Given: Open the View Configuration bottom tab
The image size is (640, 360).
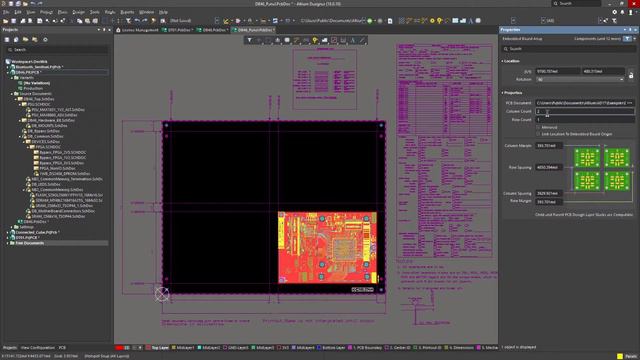Looking at the screenshot, I should (38, 348).
